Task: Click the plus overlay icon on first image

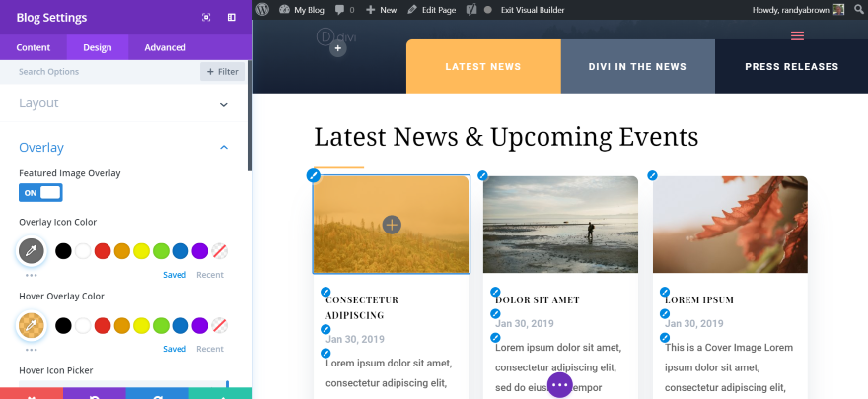Action: [392, 225]
